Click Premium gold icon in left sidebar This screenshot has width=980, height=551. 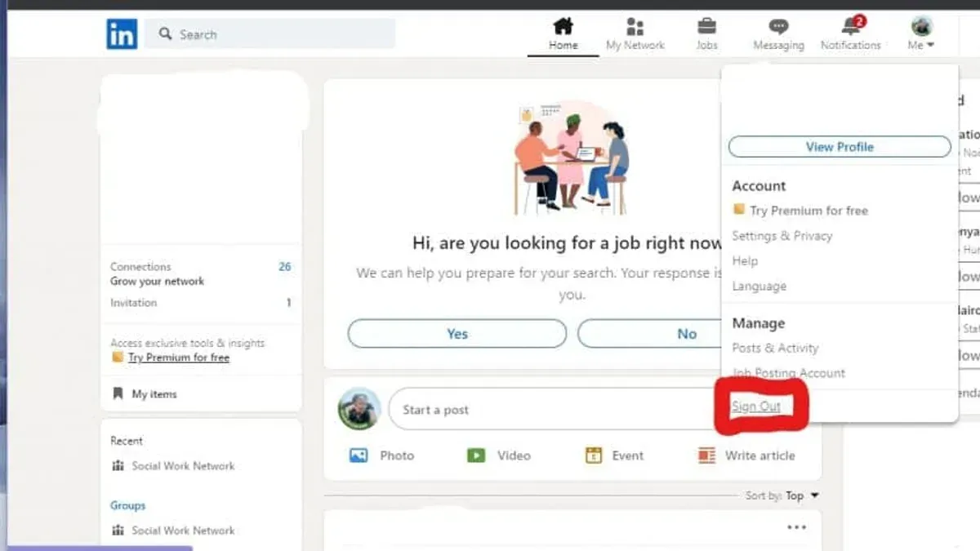tap(117, 358)
